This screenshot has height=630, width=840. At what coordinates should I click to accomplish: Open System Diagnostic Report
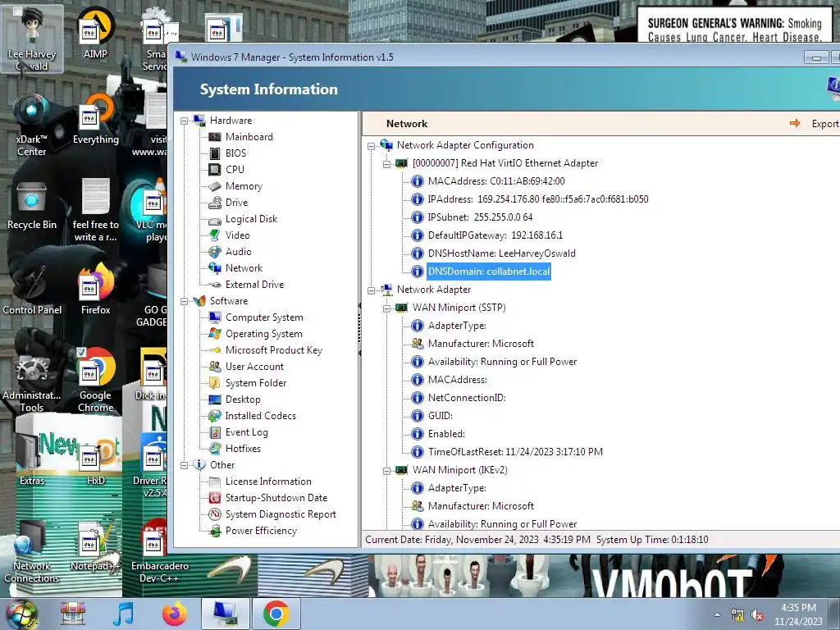coord(281,514)
